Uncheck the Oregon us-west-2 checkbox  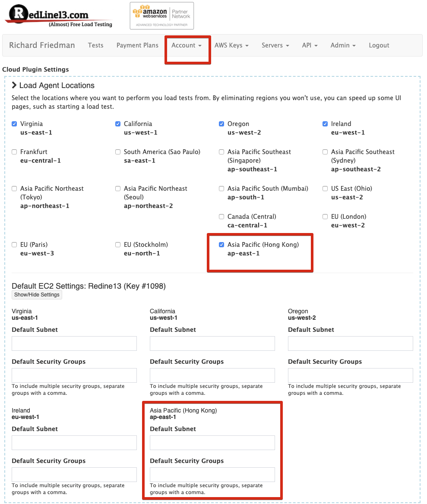point(221,124)
